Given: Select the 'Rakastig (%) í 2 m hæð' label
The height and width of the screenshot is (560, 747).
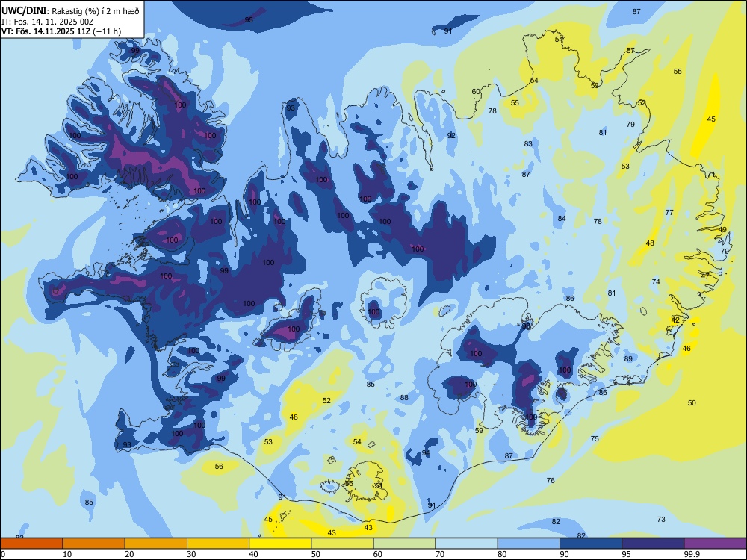Looking at the screenshot, I should coord(96,11).
